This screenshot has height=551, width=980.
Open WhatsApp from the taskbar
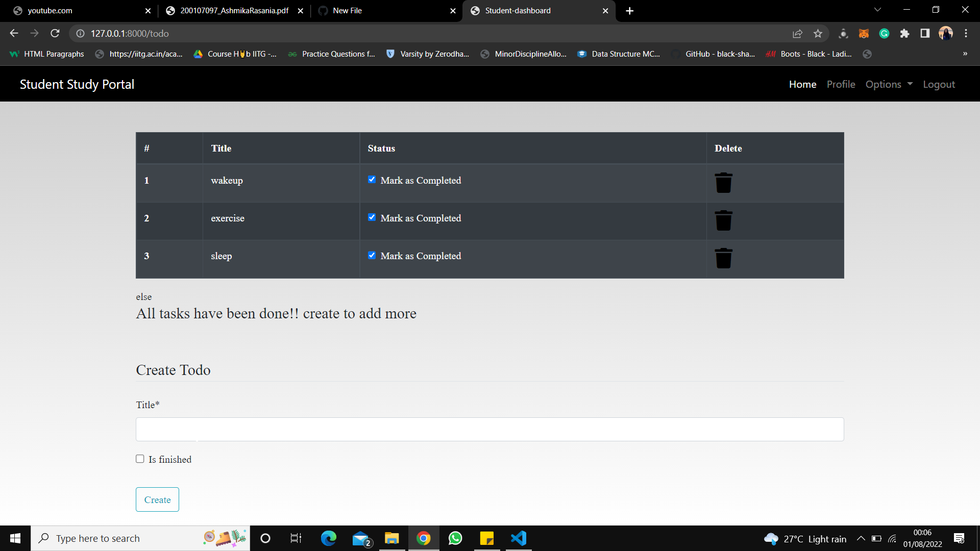(x=455, y=538)
